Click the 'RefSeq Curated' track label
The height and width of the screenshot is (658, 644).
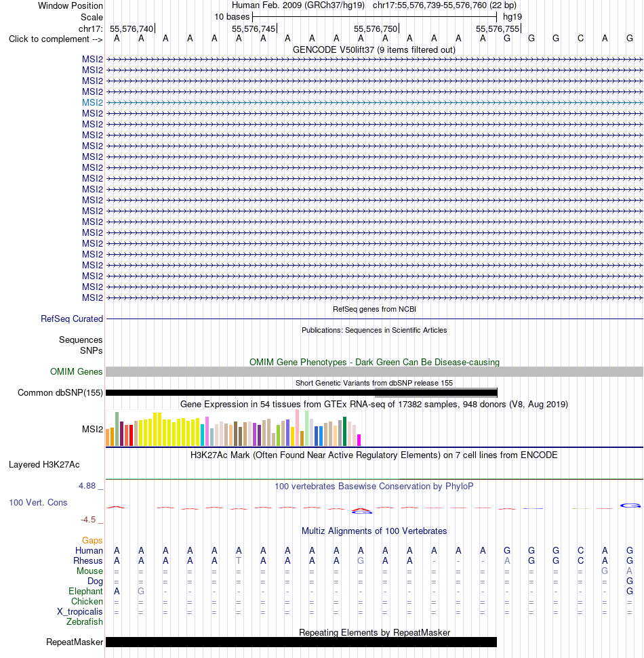pos(71,319)
